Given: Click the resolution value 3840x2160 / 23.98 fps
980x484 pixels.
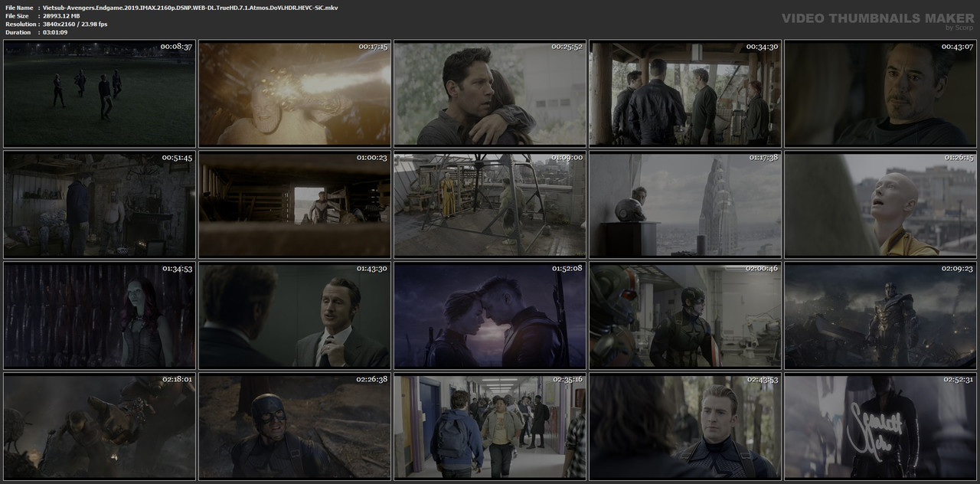Looking at the screenshot, I should pyautogui.click(x=75, y=25).
